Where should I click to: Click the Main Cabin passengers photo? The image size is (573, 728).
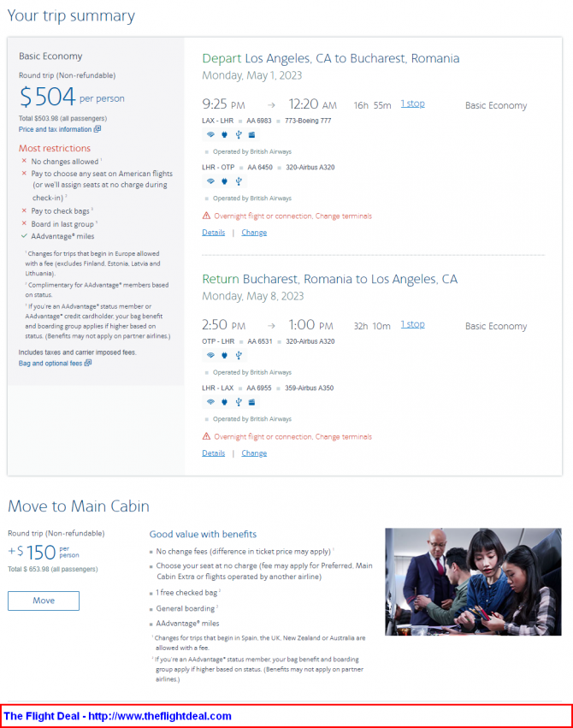pos(473,582)
